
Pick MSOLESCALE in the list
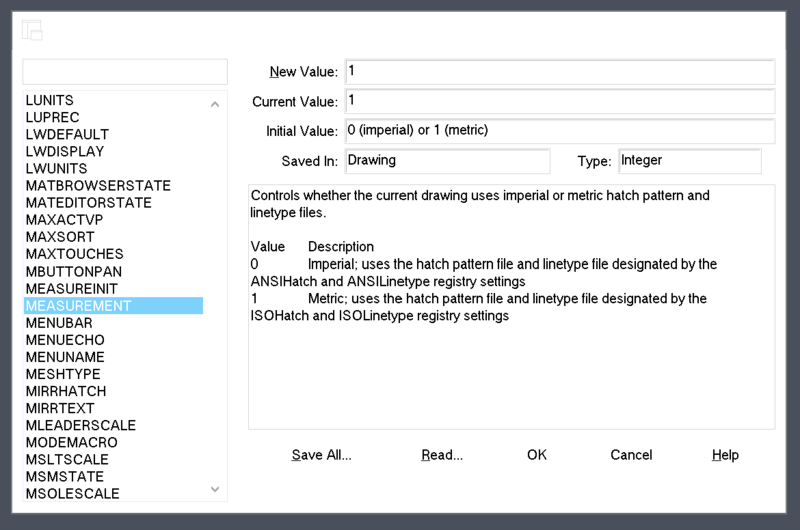(x=72, y=493)
